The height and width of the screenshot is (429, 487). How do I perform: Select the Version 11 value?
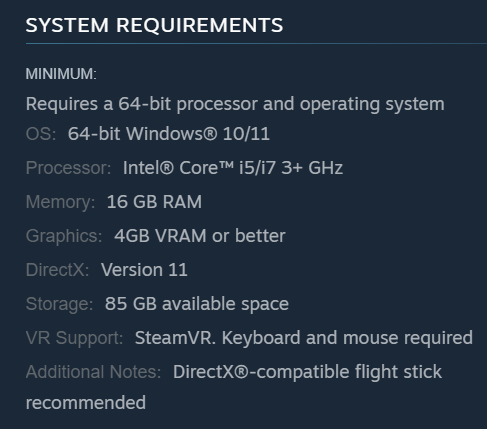point(144,270)
